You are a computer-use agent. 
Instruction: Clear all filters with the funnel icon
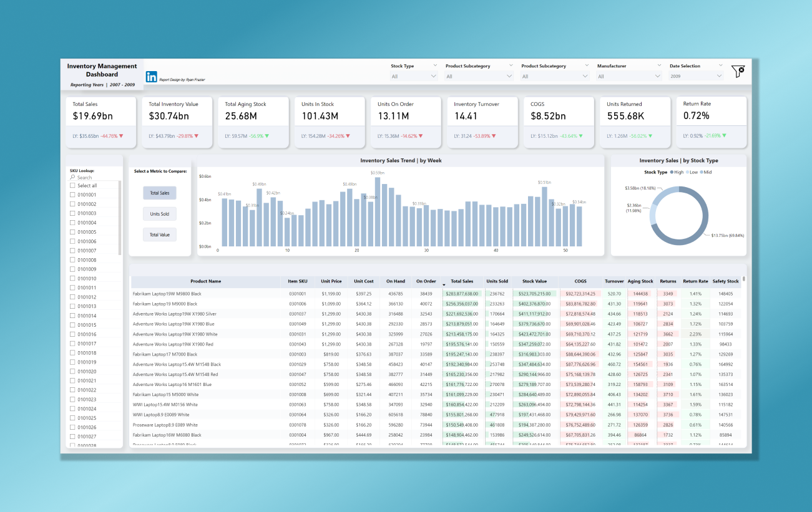click(x=738, y=72)
